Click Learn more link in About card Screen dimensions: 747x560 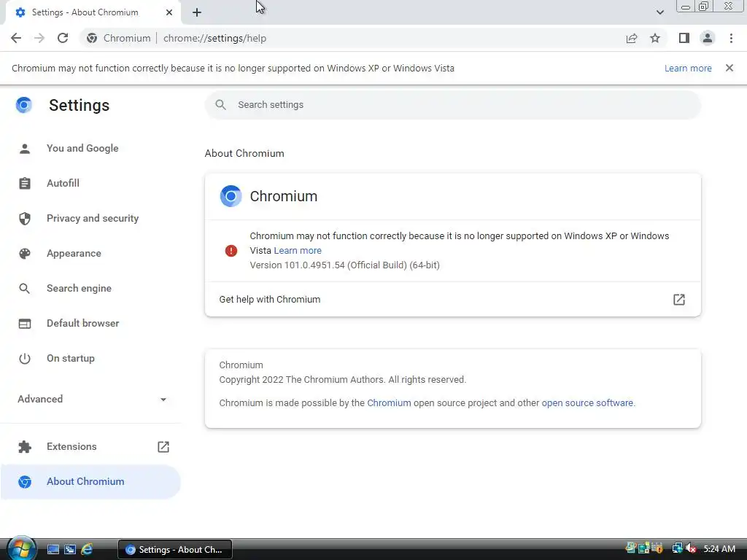click(x=298, y=251)
